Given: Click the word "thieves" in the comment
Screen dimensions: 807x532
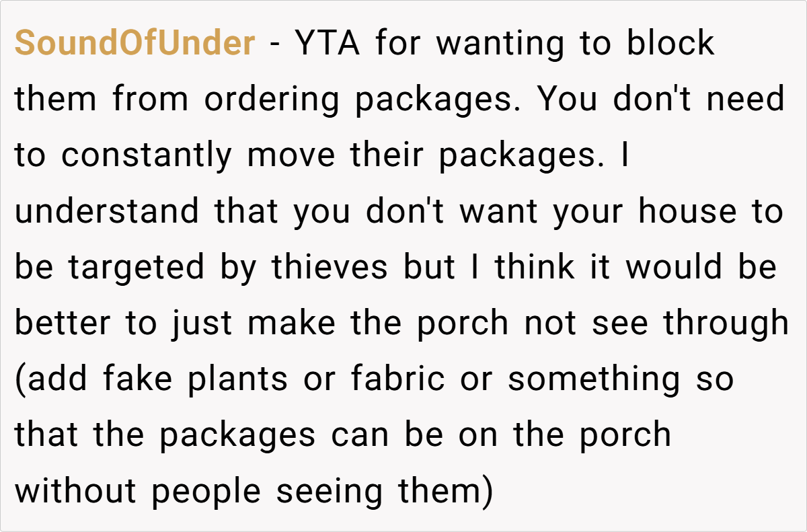Looking at the screenshot, I should tap(330, 268).
